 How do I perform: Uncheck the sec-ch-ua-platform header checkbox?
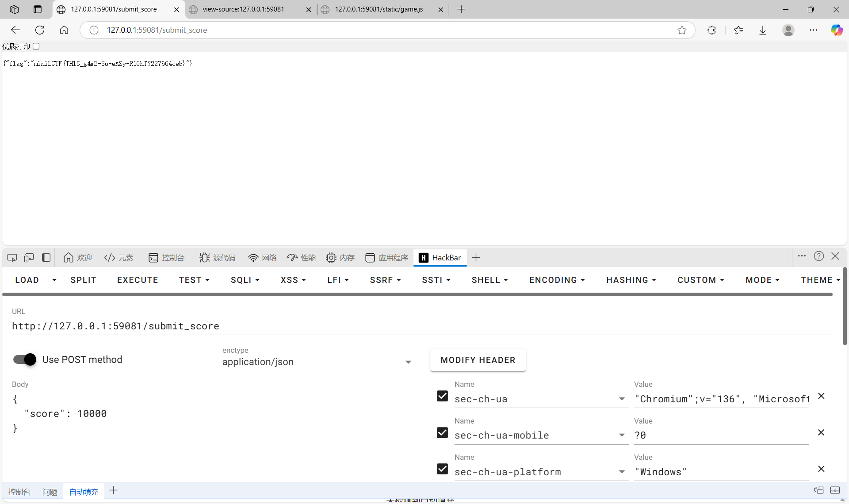(x=442, y=469)
